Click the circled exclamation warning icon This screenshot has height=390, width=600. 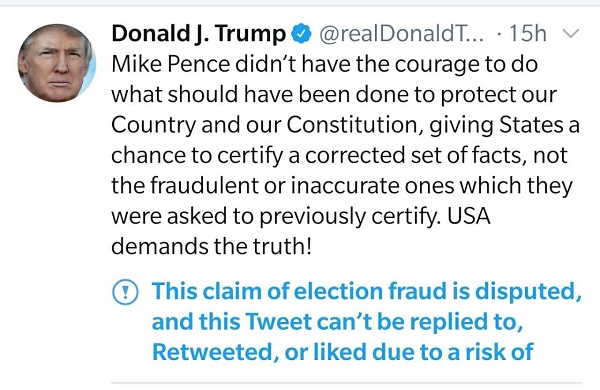click(x=125, y=292)
